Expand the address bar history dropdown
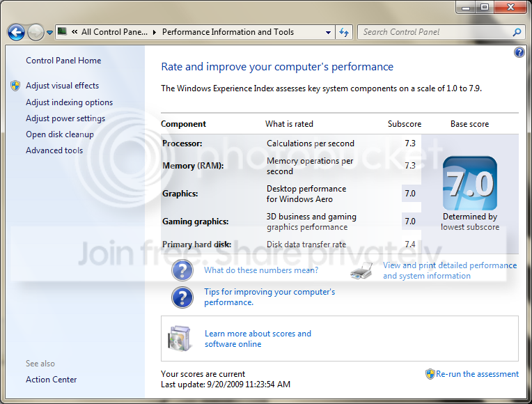 pos(328,33)
